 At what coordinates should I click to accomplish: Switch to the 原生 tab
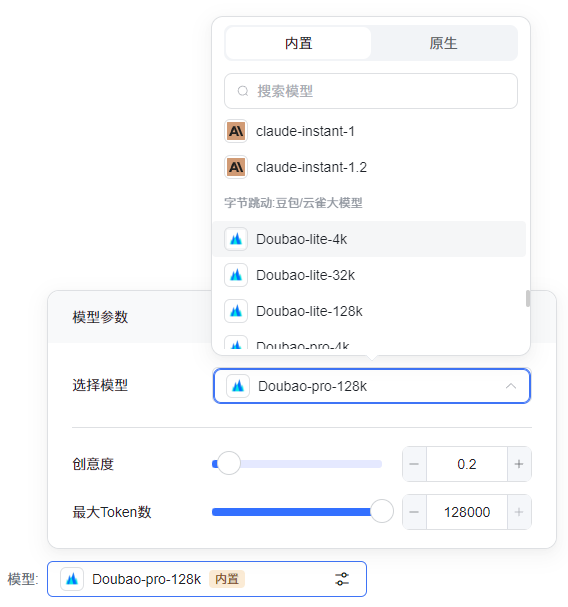443,43
